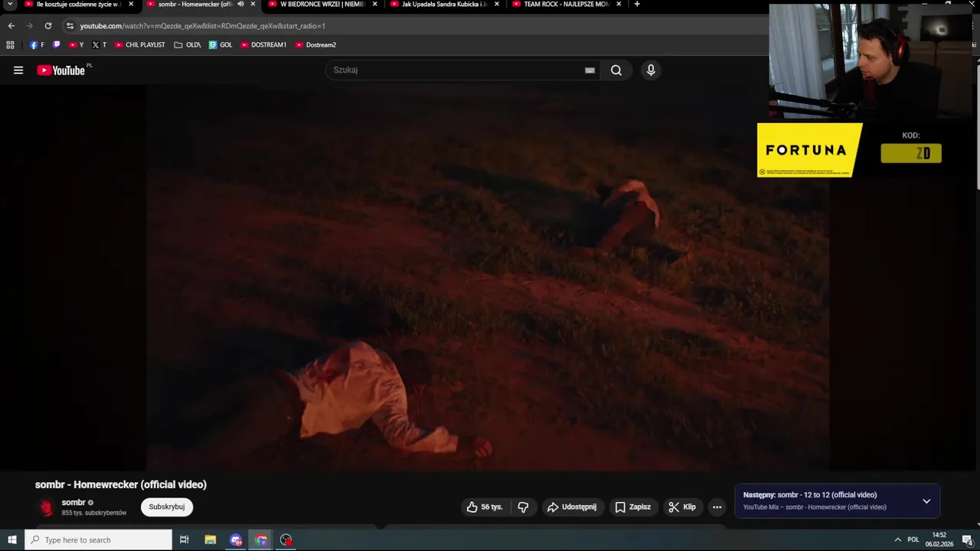This screenshot has height=551, width=980.
Task: Show hidden system tray icons chevron
Action: 897,540
